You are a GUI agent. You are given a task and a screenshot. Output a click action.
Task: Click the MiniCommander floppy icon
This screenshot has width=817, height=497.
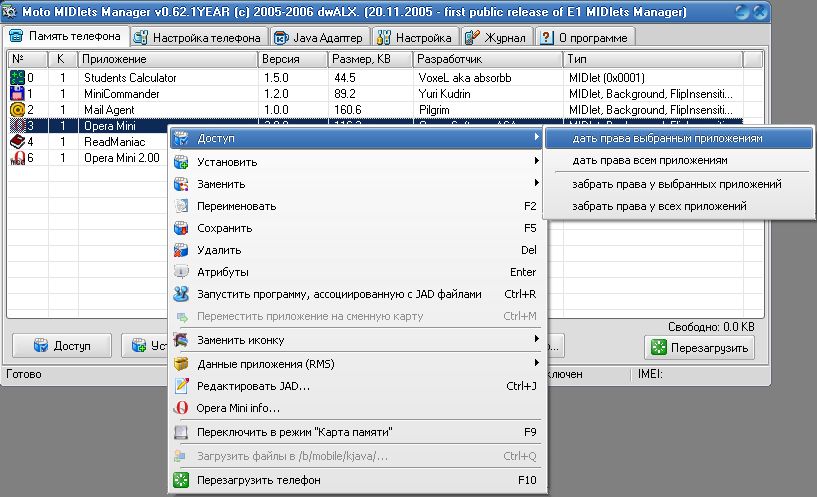pos(17,94)
